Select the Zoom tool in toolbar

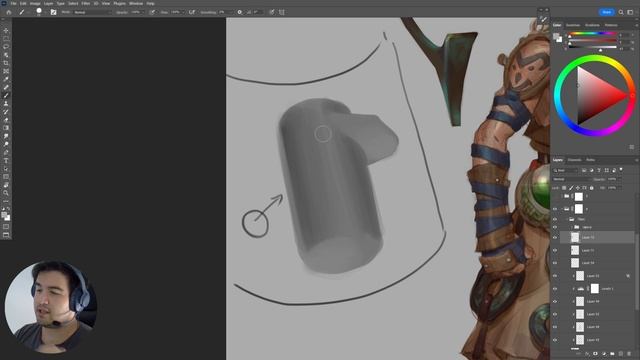click(x=6, y=193)
